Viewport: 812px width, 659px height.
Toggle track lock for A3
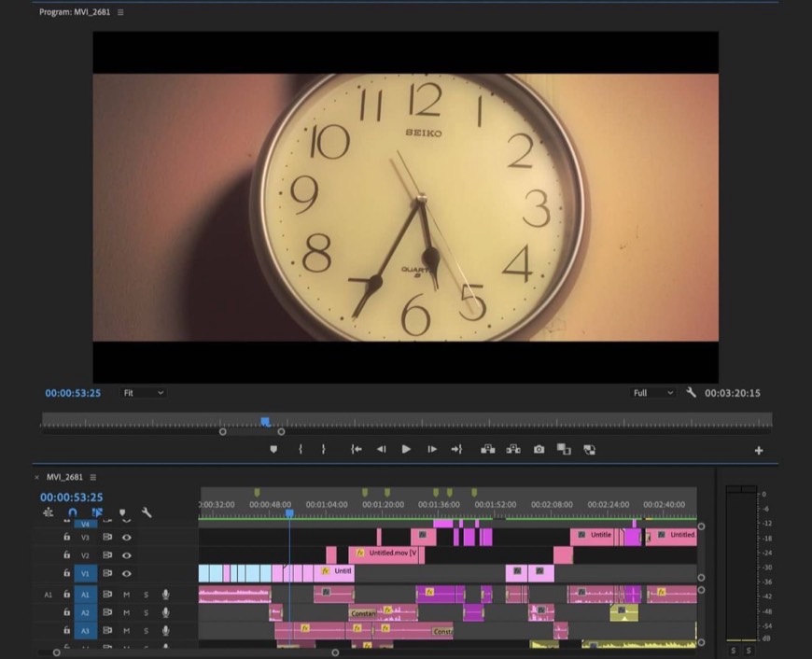coord(67,630)
